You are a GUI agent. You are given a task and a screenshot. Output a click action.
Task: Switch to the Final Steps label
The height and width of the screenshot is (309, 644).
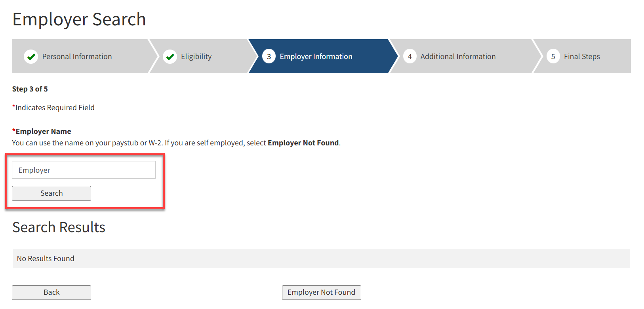[x=581, y=57]
